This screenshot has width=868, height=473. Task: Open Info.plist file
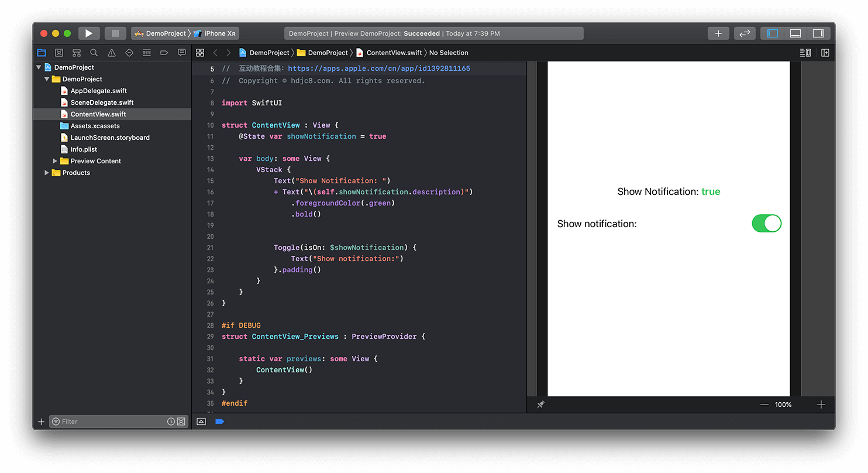[84, 149]
